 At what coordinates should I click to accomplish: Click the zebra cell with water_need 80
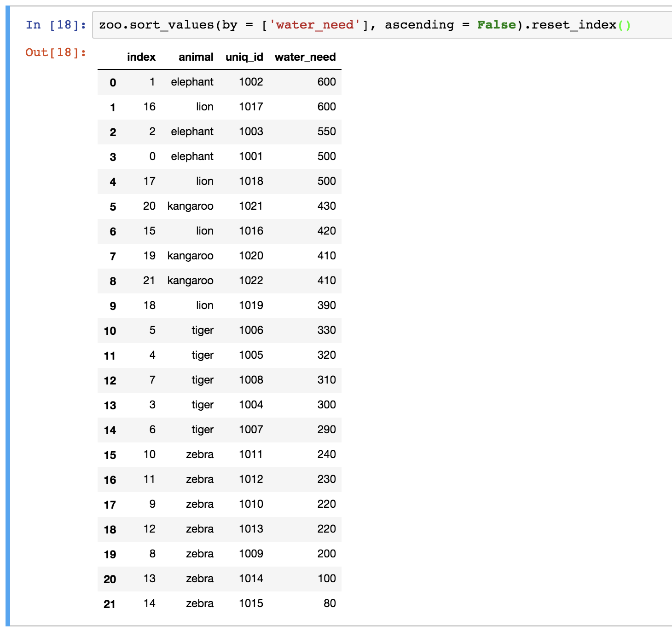pyautogui.click(x=201, y=603)
